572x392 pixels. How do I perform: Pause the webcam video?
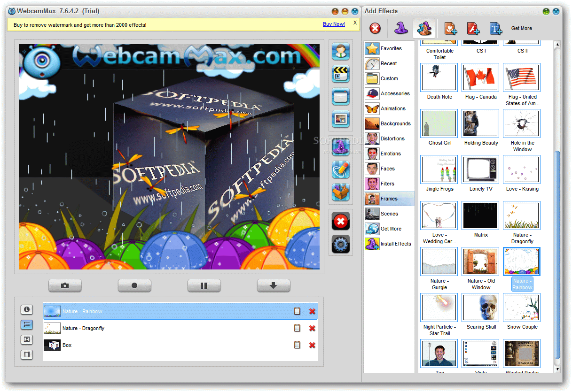pyautogui.click(x=204, y=285)
